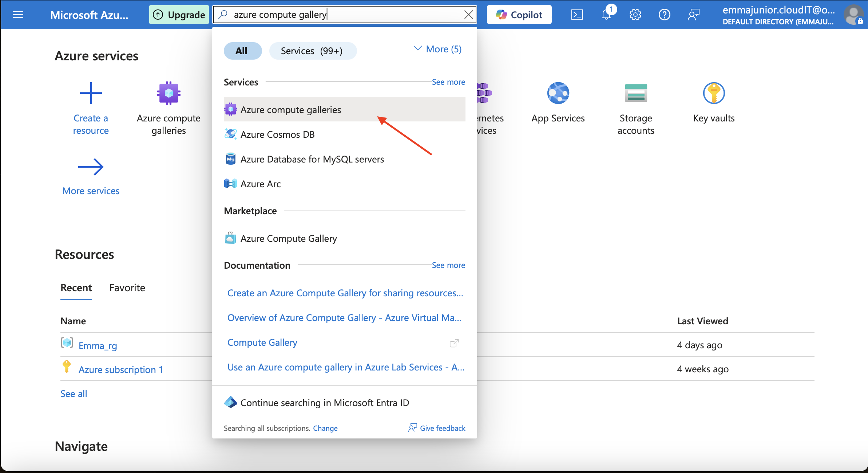Click the MySQL database result icon
Viewport: 868px width, 473px height.
[230, 159]
